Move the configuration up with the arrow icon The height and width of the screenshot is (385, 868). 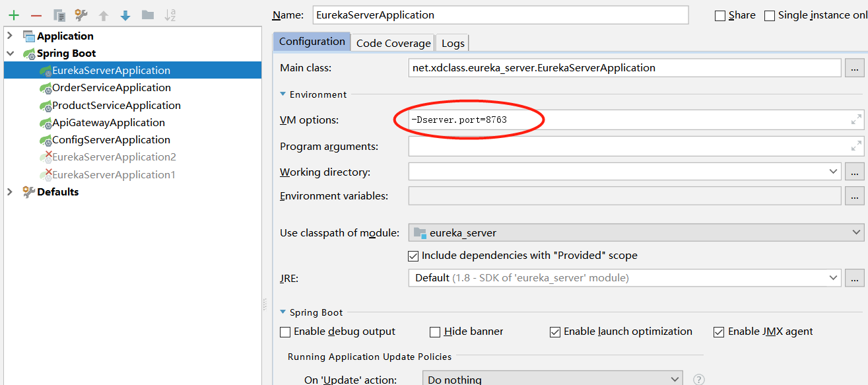104,15
